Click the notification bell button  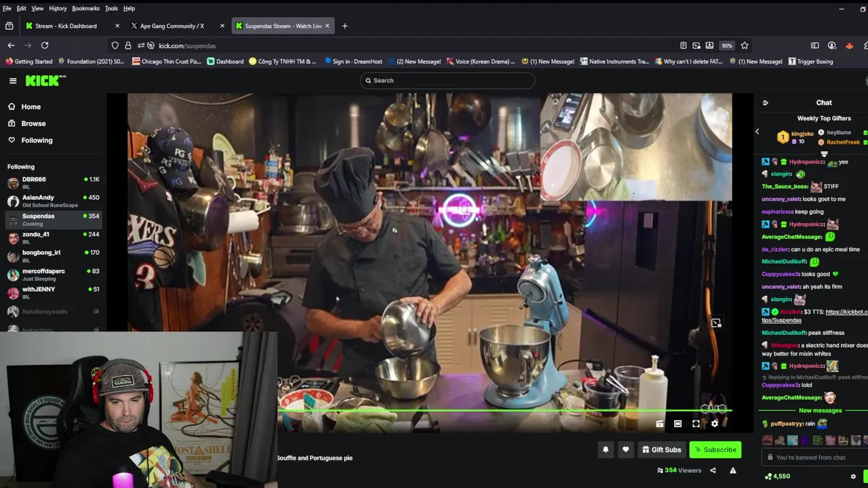(x=606, y=449)
